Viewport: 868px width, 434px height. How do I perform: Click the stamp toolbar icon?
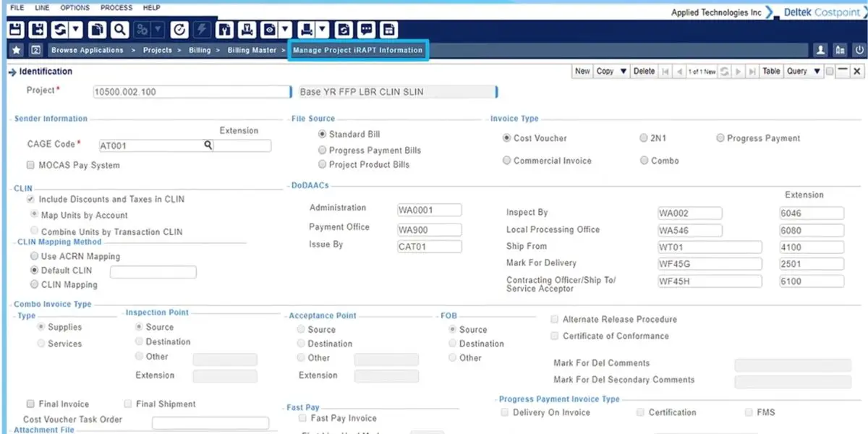[x=247, y=30]
